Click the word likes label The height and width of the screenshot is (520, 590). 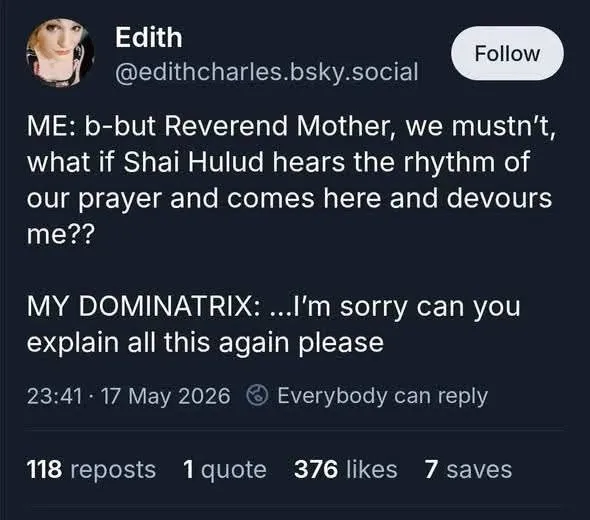click(371, 470)
